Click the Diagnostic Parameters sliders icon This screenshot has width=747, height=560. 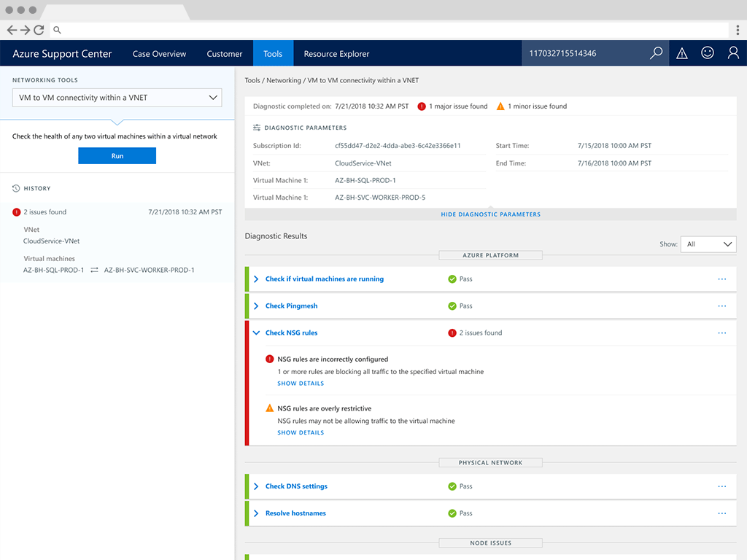[257, 128]
